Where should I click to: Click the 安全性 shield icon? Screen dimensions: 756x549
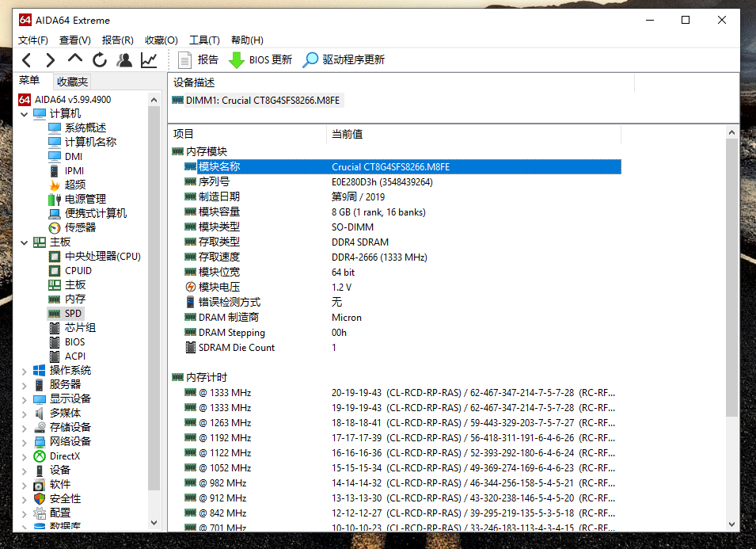point(40,499)
